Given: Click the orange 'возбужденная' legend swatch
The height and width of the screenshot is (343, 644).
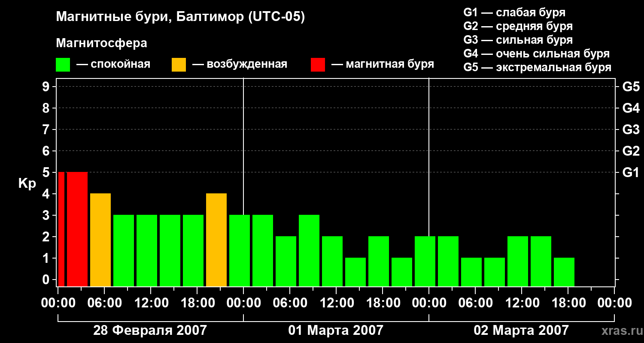Looking at the screenshot, I should (179, 65).
